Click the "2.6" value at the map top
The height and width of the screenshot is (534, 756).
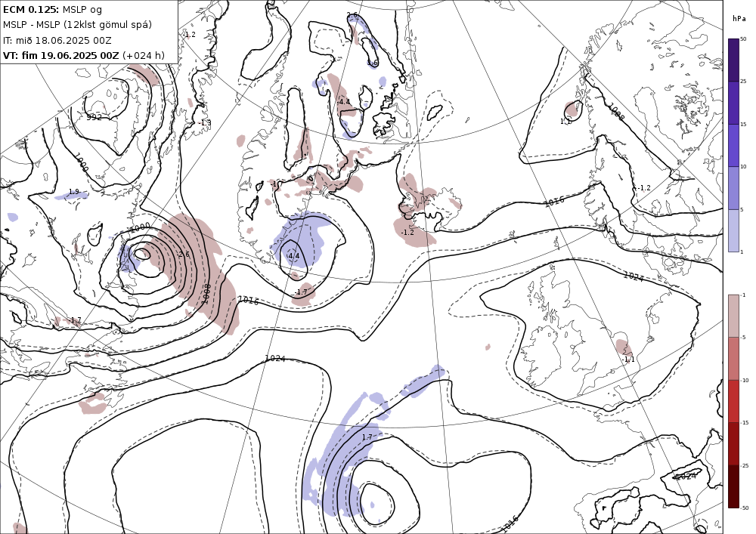[352, 15]
